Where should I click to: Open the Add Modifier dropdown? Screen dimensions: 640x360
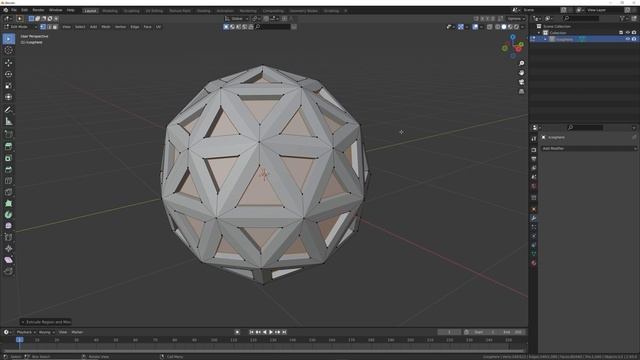coord(589,149)
